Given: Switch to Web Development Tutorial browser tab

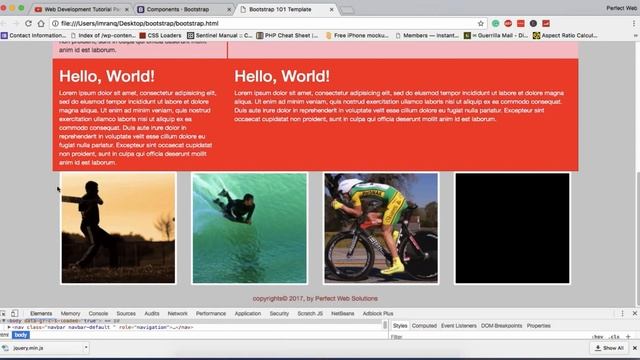Looking at the screenshot, I should point(82,9).
